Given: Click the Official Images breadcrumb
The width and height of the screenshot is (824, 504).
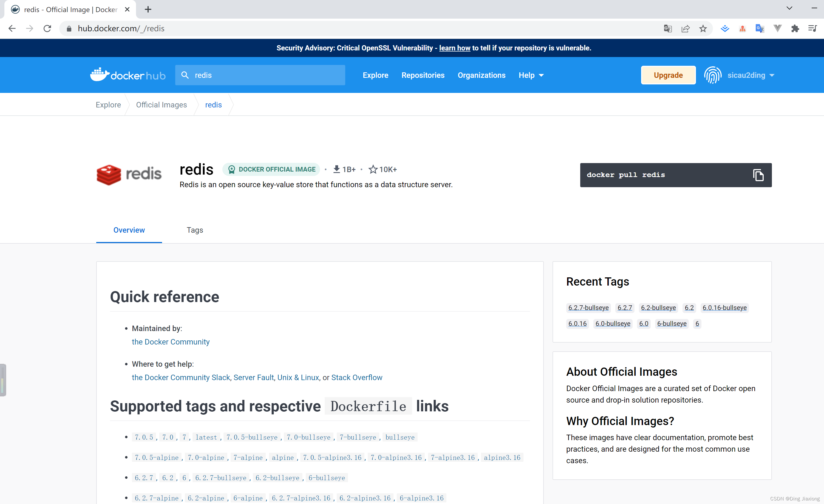Looking at the screenshot, I should 161,105.
